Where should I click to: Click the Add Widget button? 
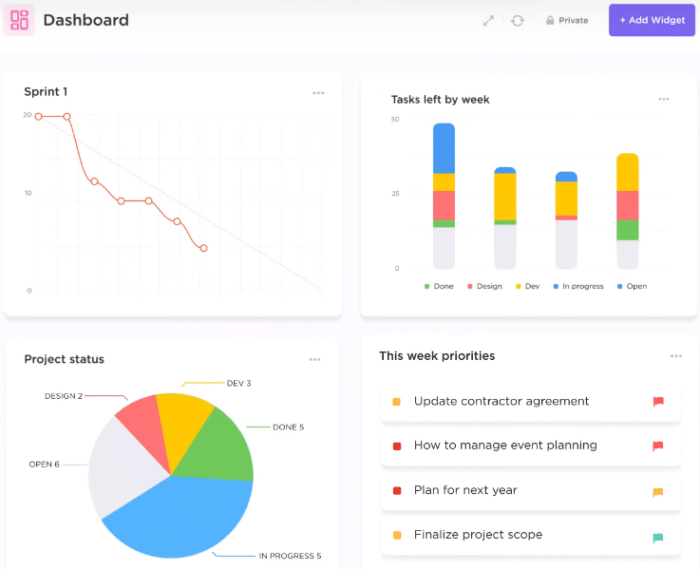coord(652,20)
